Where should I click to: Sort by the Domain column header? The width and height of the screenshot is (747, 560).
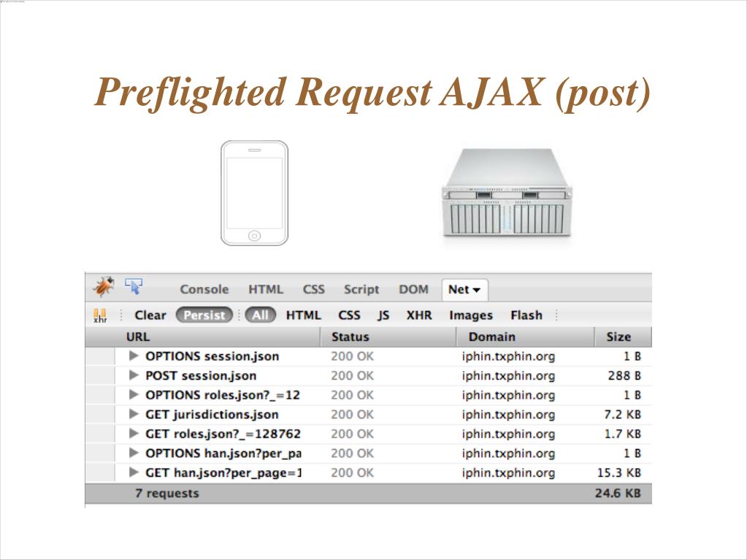click(526, 337)
